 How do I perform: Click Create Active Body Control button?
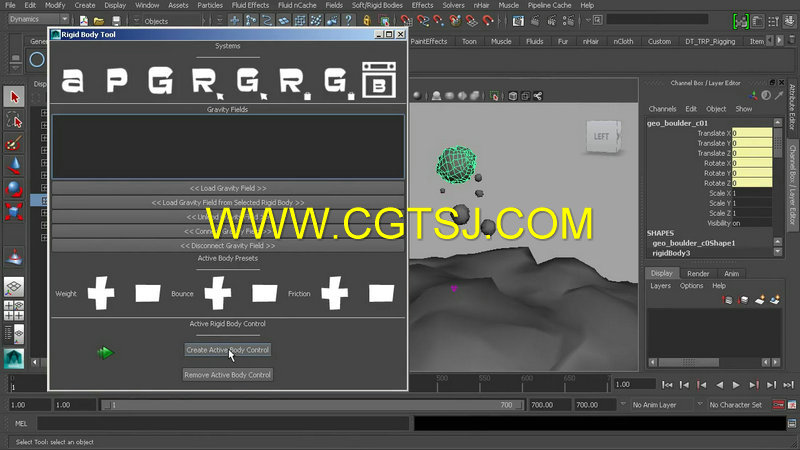228,350
